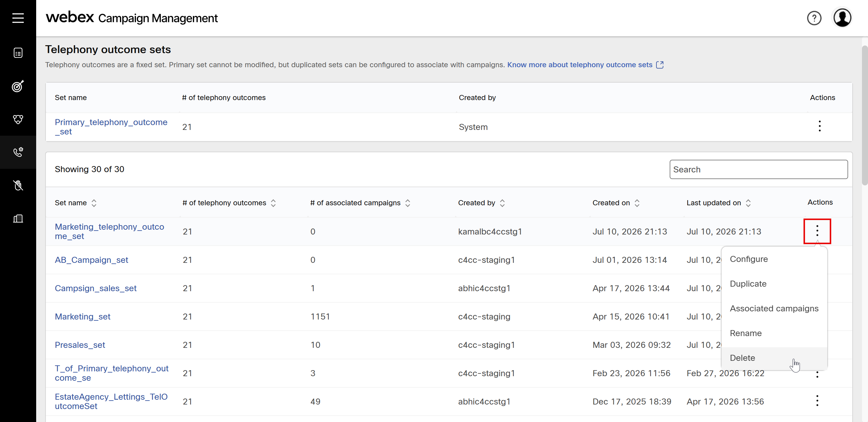Open the organization building sidebar icon
This screenshot has height=422, width=868.
[18, 219]
